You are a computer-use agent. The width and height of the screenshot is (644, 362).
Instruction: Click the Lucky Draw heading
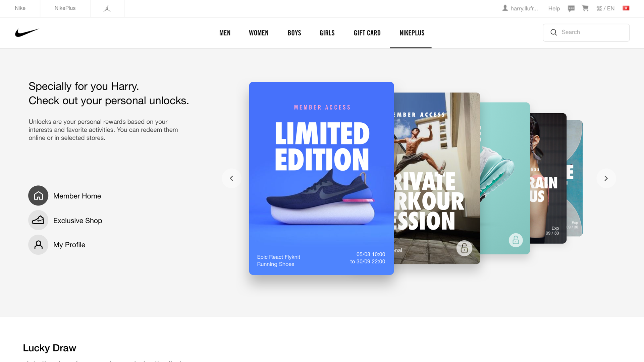click(50, 348)
